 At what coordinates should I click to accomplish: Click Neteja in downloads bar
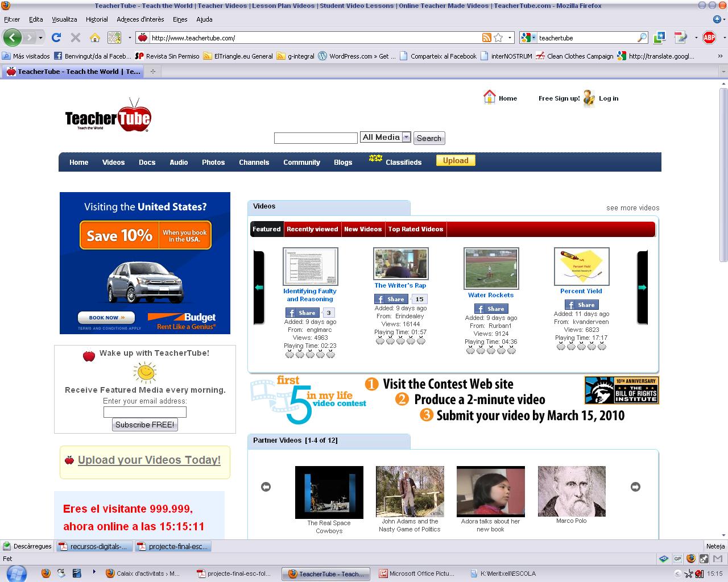click(x=715, y=546)
